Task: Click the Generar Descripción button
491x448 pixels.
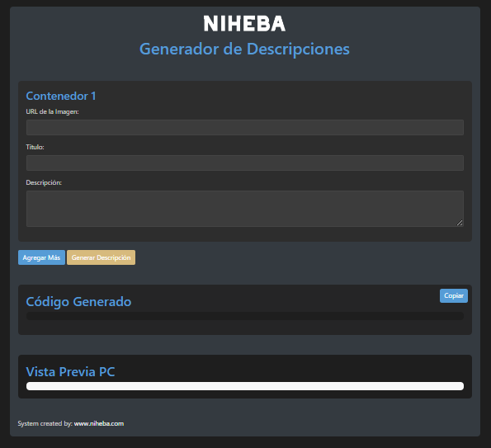Action: pyautogui.click(x=102, y=257)
